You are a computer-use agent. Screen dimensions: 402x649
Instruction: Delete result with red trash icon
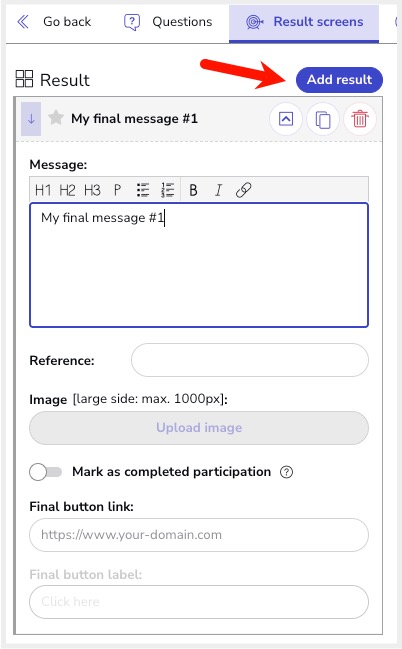360,119
